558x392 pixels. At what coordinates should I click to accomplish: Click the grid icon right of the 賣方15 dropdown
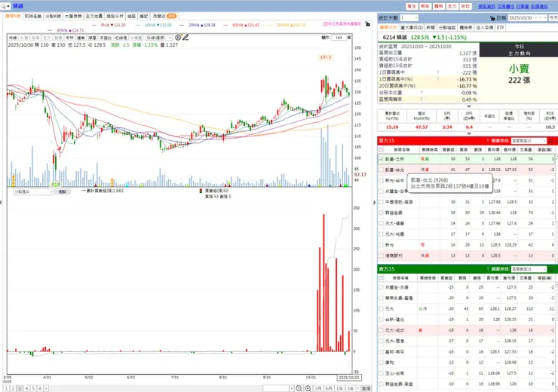pyautogui.click(x=550, y=269)
